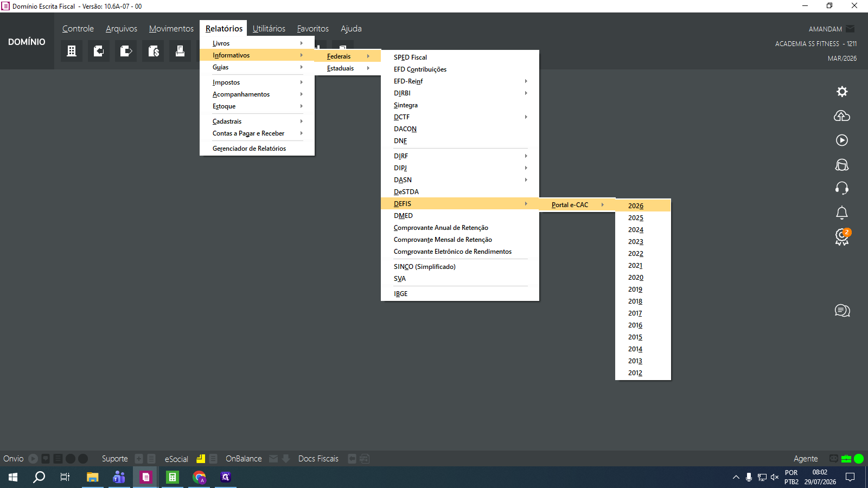Select year 2026 in Portal e-CAC list
868x488 pixels.
tap(643, 206)
